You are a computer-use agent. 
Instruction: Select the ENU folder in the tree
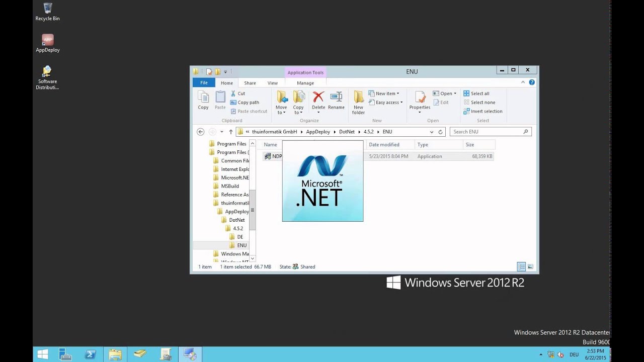[238, 245]
